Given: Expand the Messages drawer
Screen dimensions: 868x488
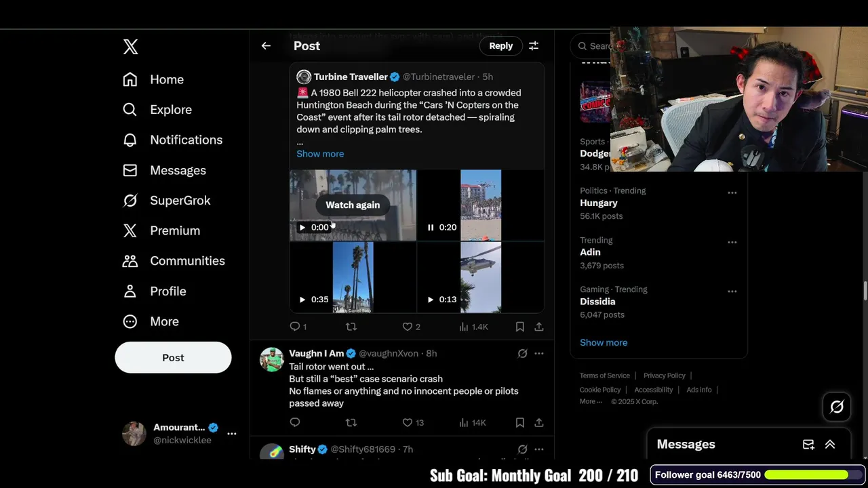Looking at the screenshot, I should [x=830, y=445].
